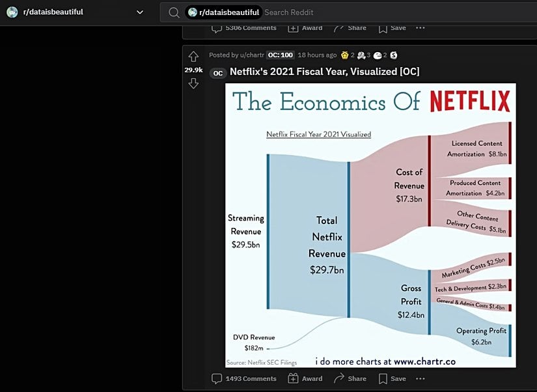View the 1493 comments
537x392 pixels.
[250, 378]
